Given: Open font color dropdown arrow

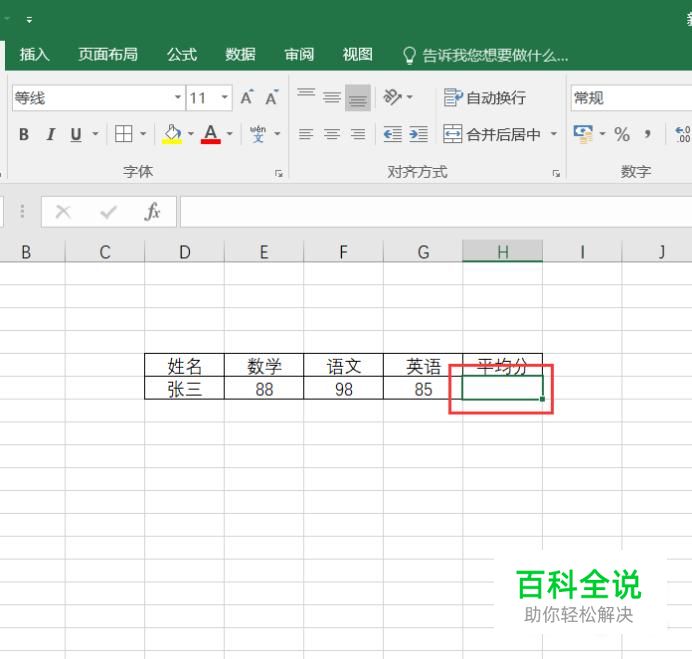Looking at the screenshot, I should tap(229, 133).
